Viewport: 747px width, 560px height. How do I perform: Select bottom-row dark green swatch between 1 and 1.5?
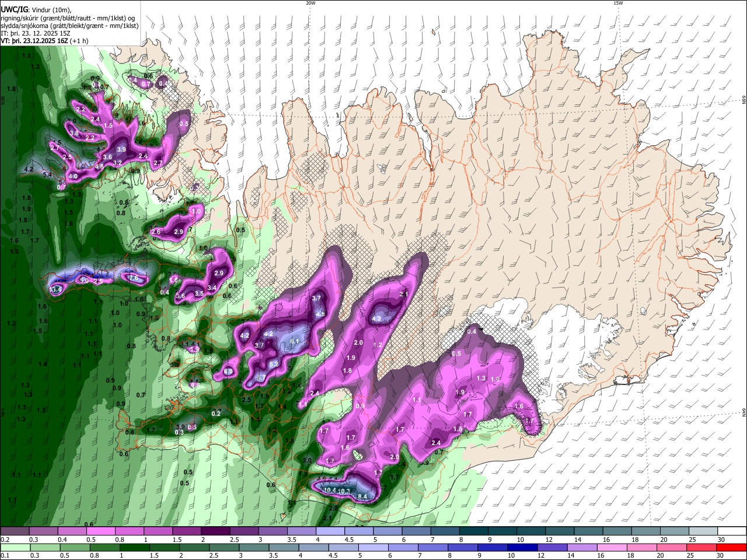(x=134, y=547)
